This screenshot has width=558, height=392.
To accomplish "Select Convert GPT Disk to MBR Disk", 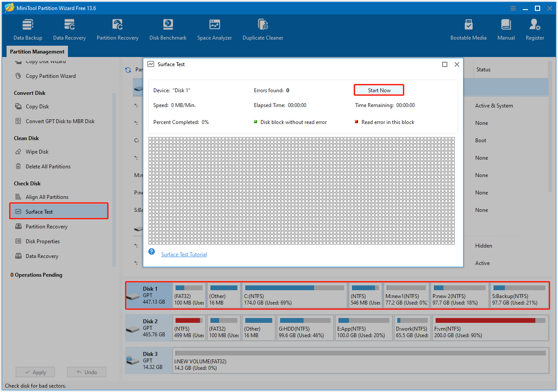I will coord(60,121).
